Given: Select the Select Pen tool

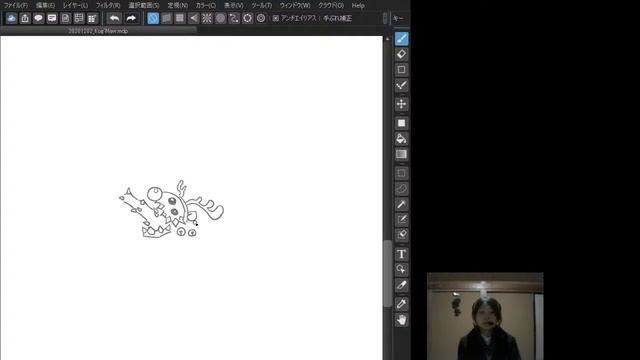Looking at the screenshot, I should click(x=402, y=220).
